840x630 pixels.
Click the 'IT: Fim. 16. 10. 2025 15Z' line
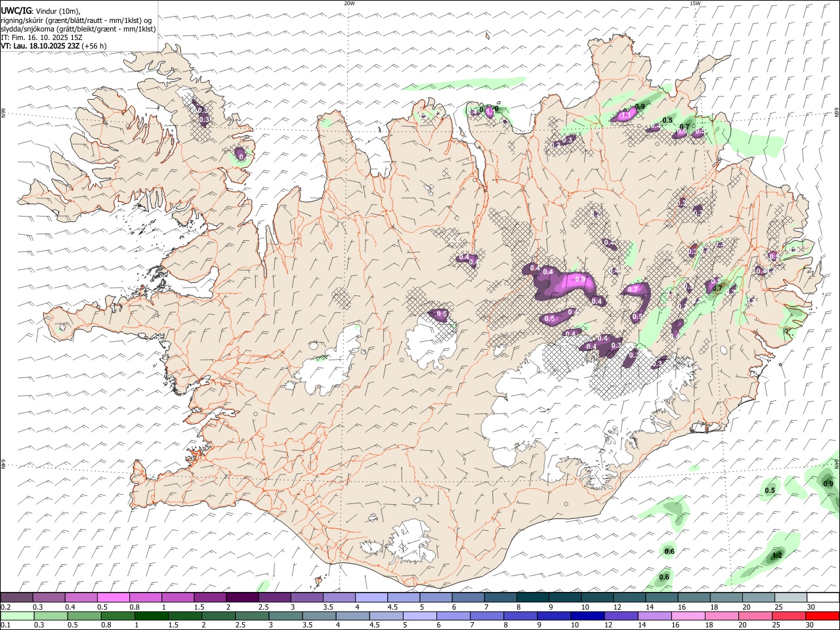point(42,37)
